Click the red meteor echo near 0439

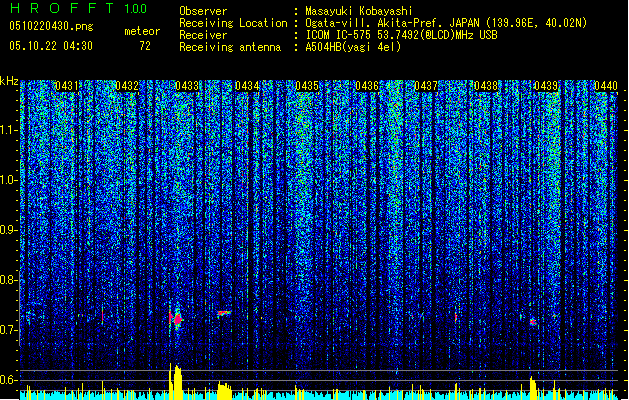click(x=533, y=322)
